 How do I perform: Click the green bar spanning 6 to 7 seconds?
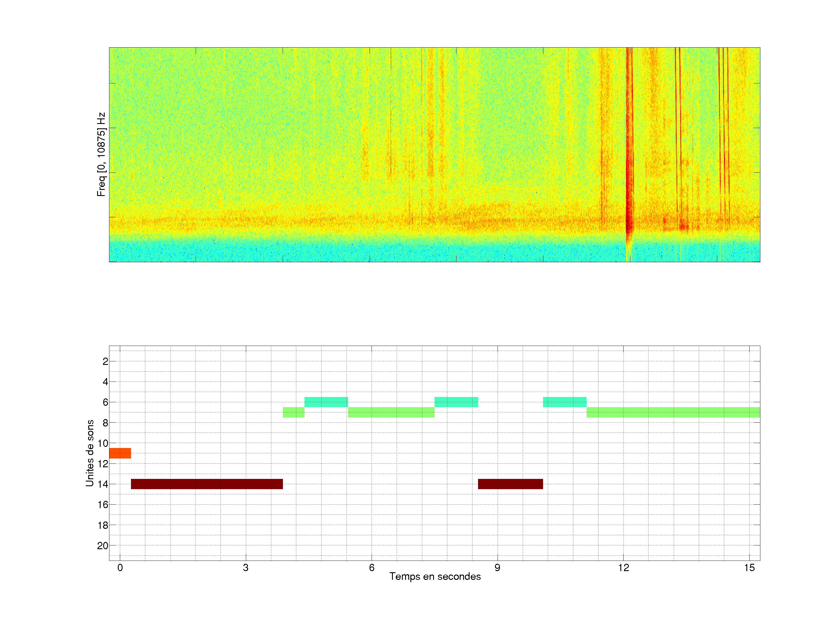391,412
